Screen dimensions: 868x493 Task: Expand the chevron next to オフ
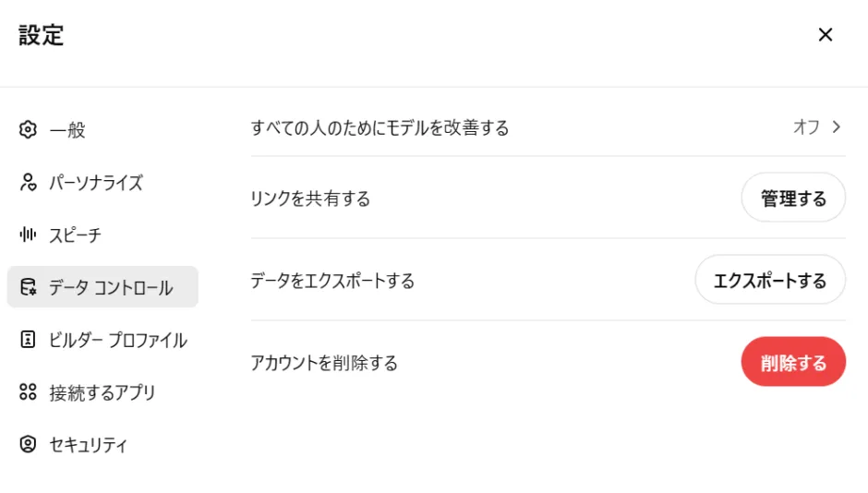coord(837,127)
